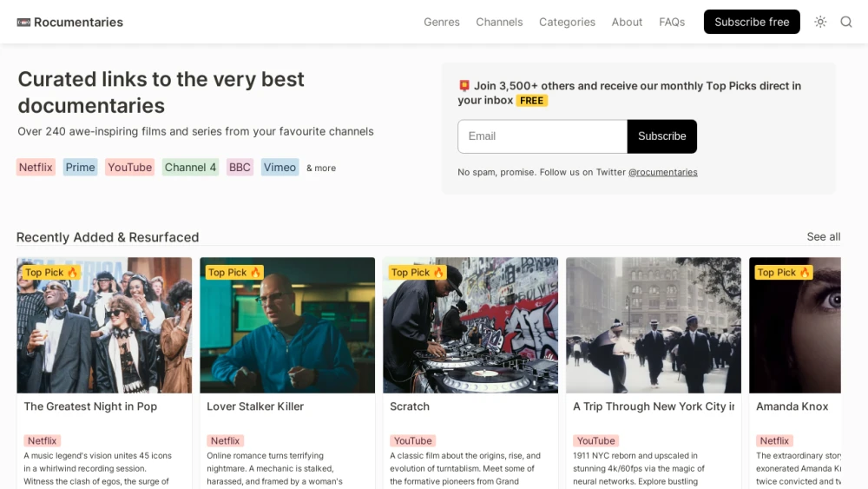Click the Amanda Knox title
The height and width of the screenshot is (489, 868).
pos(792,406)
